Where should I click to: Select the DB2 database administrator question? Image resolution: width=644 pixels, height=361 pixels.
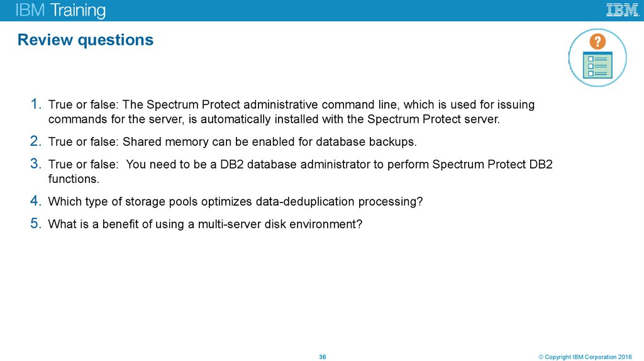point(300,171)
